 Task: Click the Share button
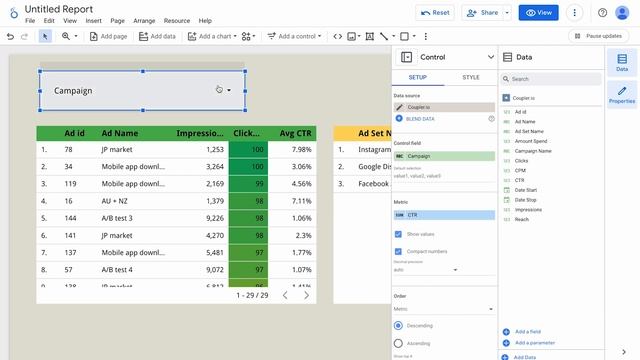click(482, 13)
